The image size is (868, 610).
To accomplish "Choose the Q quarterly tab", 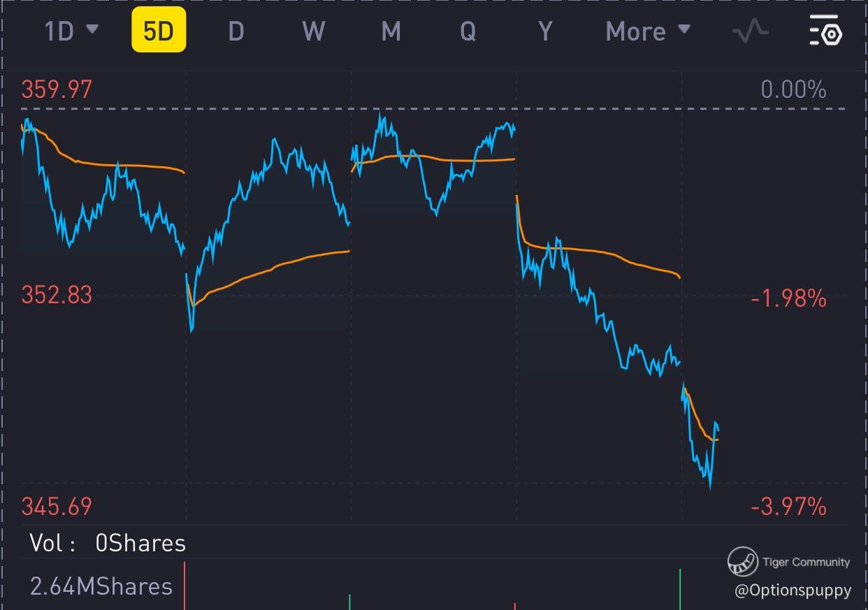I will click(468, 31).
